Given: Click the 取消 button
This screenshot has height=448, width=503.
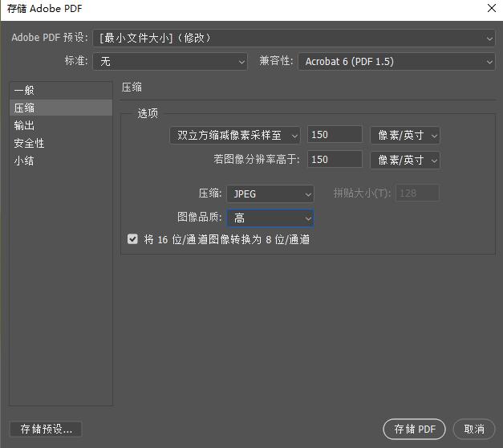Looking at the screenshot, I should pos(473,430).
